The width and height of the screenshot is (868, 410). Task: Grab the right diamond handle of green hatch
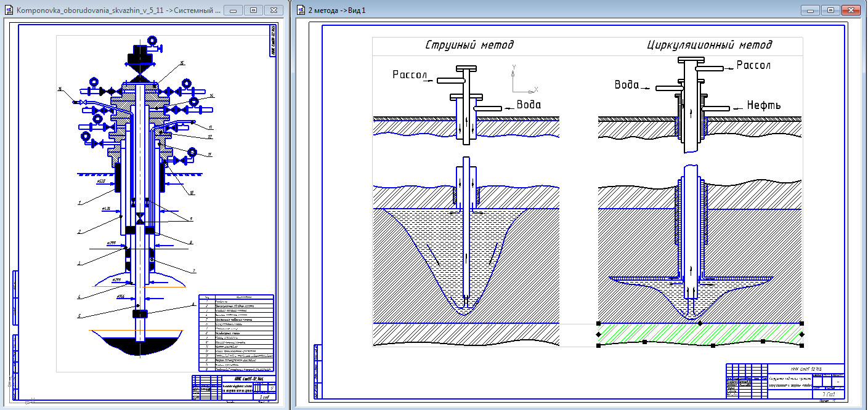coord(802,334)
